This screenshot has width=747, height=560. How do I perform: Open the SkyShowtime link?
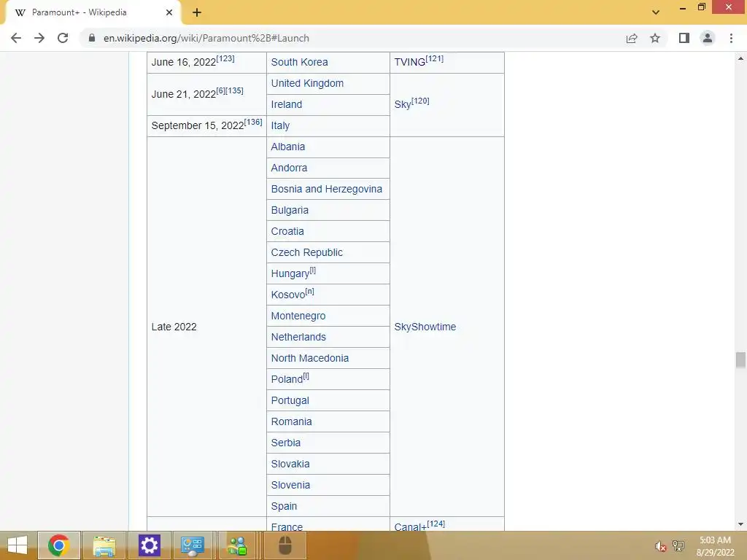coord(425,327)
